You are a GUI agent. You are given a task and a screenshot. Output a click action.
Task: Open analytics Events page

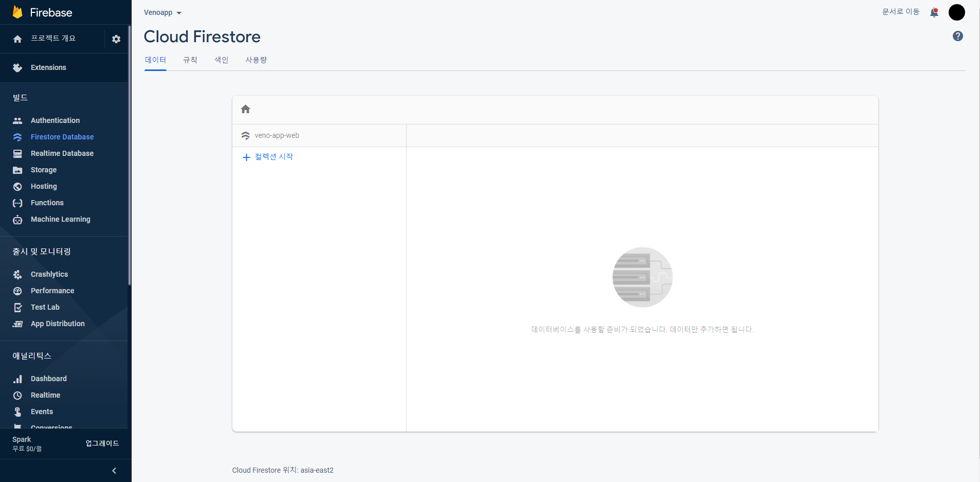[x=42, y=412]
